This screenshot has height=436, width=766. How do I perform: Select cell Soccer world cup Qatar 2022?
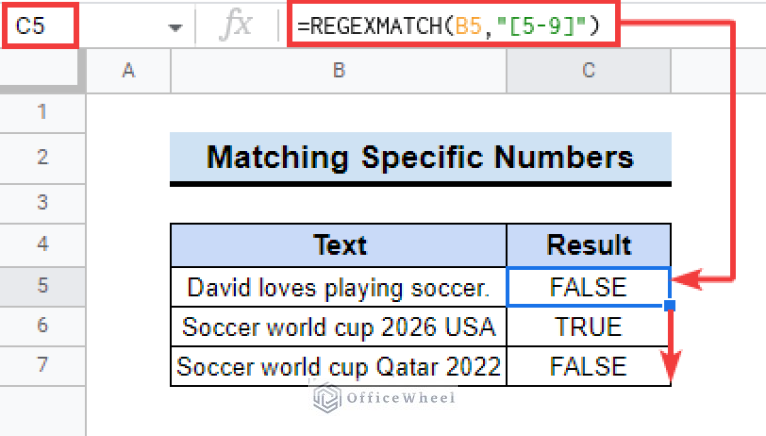pyautogui.click(x=339, y=366)
